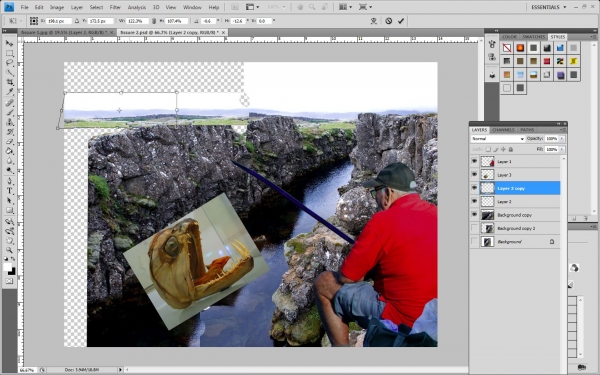
Task: Hide Layer 2 visibility eye
Action: [x=474, y=201]
